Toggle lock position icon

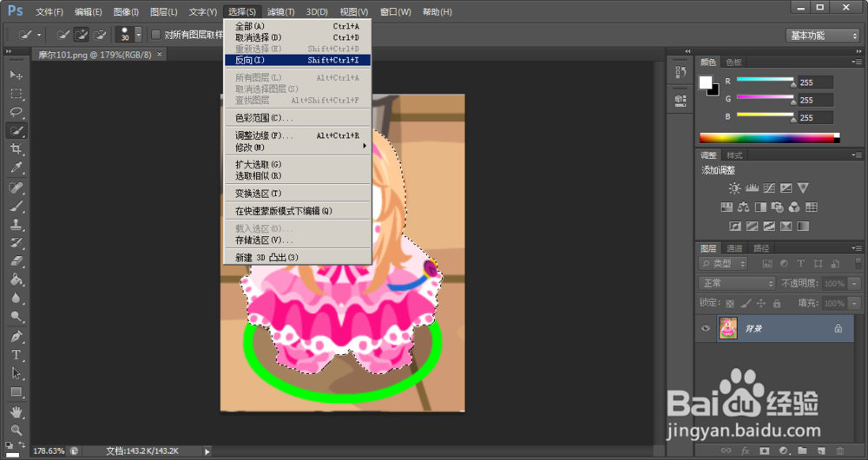[761, 304]
